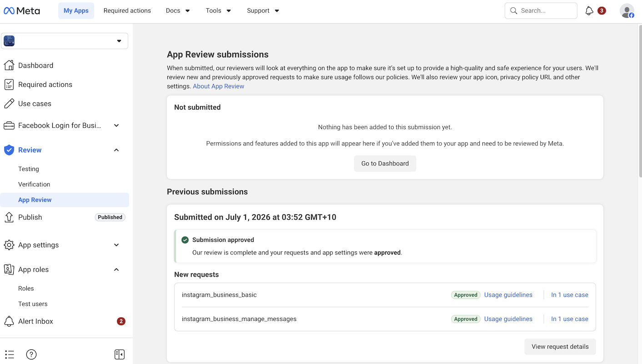Image resolution: width=642 pixels, height=364 pixels.
Task: Open the user profile avatar
Action: click(627, 11)
